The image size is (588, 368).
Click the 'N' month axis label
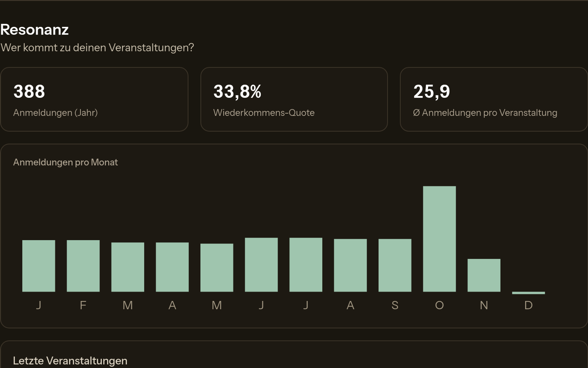click(x=484, y=305)
